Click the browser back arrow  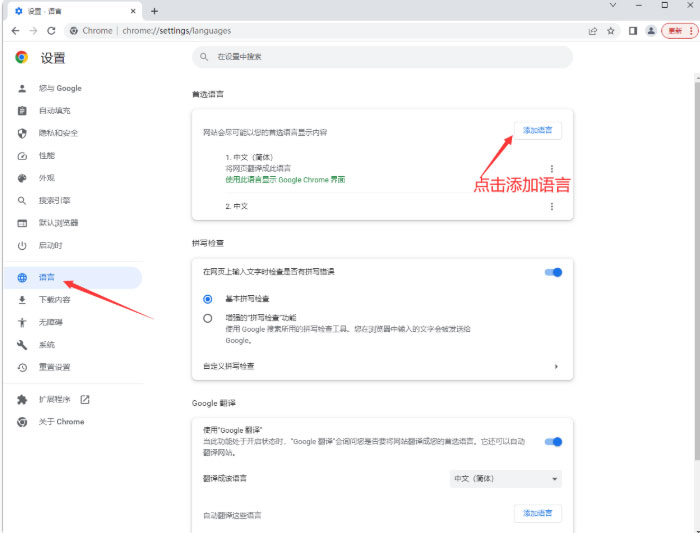tap(15, 31)
